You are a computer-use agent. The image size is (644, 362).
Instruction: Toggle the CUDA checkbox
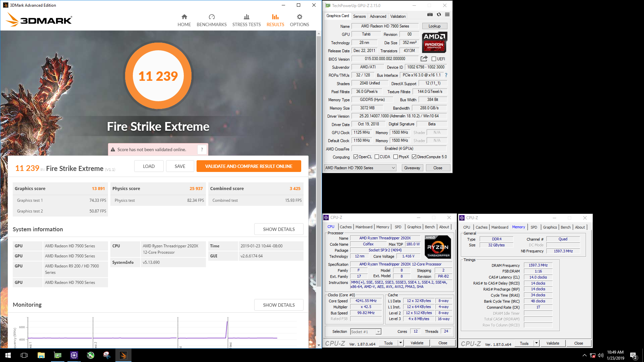[x=377, y=157]
